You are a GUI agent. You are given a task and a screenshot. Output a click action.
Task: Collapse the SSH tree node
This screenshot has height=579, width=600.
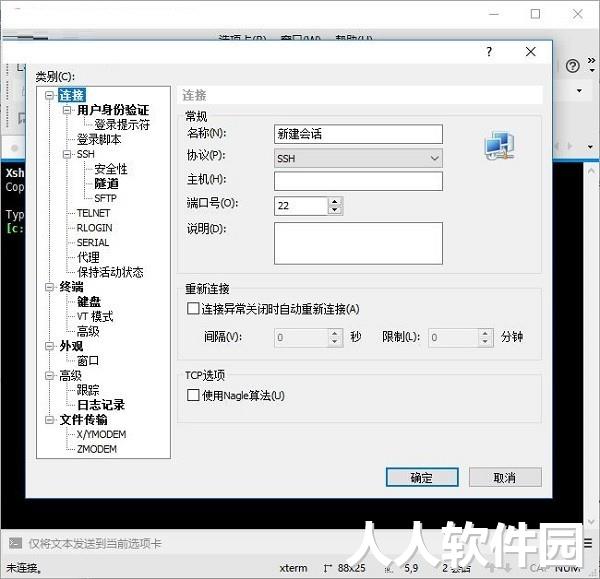tap(67, 154)
